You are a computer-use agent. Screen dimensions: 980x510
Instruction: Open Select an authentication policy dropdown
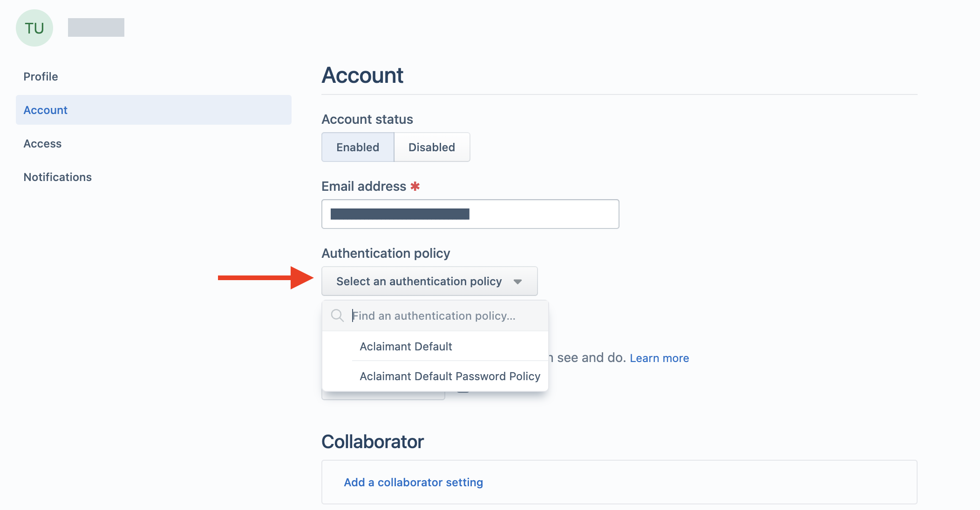(429, 281)
